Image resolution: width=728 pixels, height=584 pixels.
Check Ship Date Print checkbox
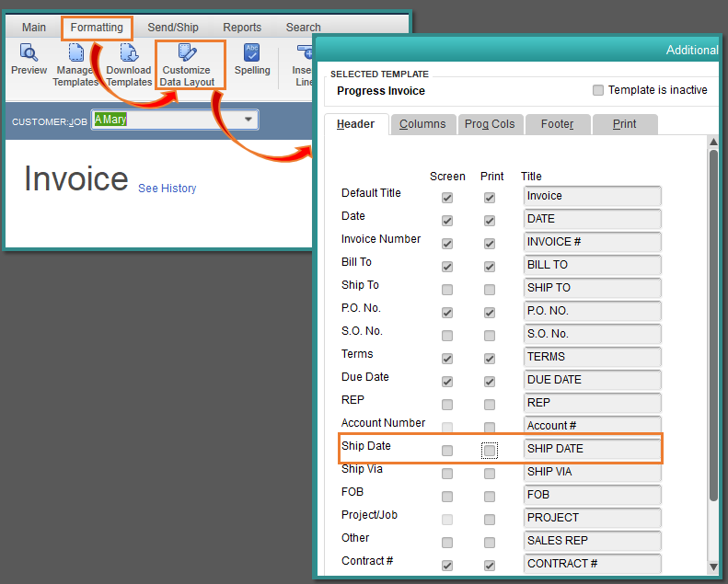tap(490, 451)
